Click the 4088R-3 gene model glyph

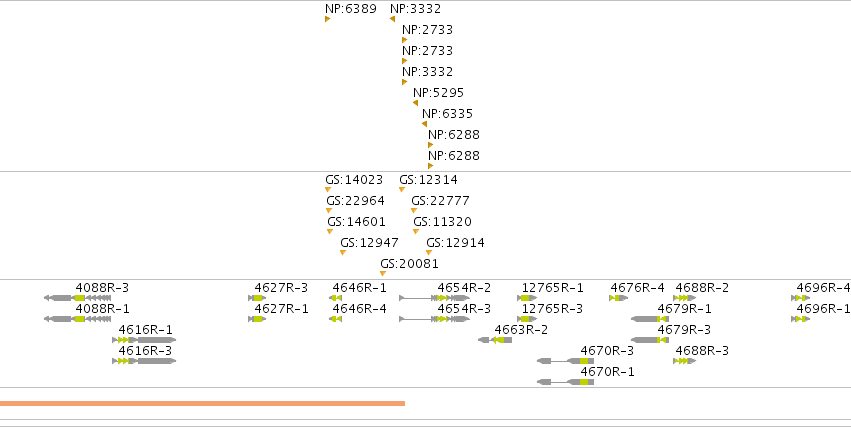pyautogui.click(x=78, y=298)
